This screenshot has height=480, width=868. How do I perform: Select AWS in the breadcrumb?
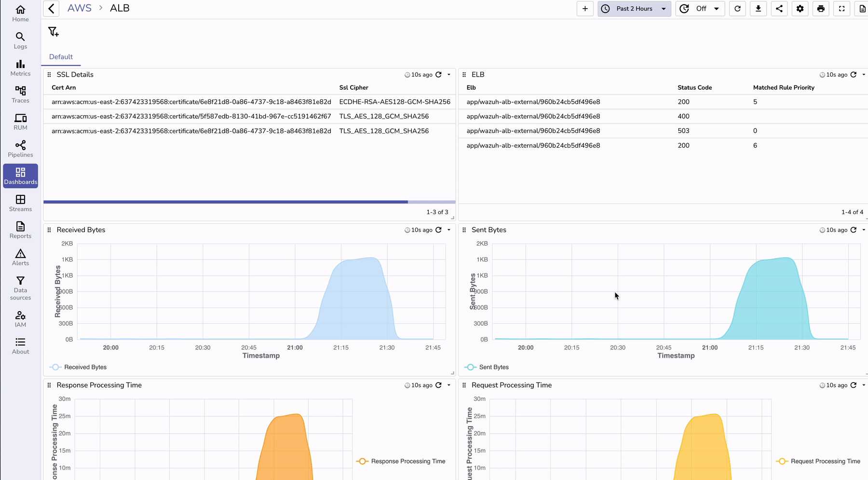(x=79, y=8)
